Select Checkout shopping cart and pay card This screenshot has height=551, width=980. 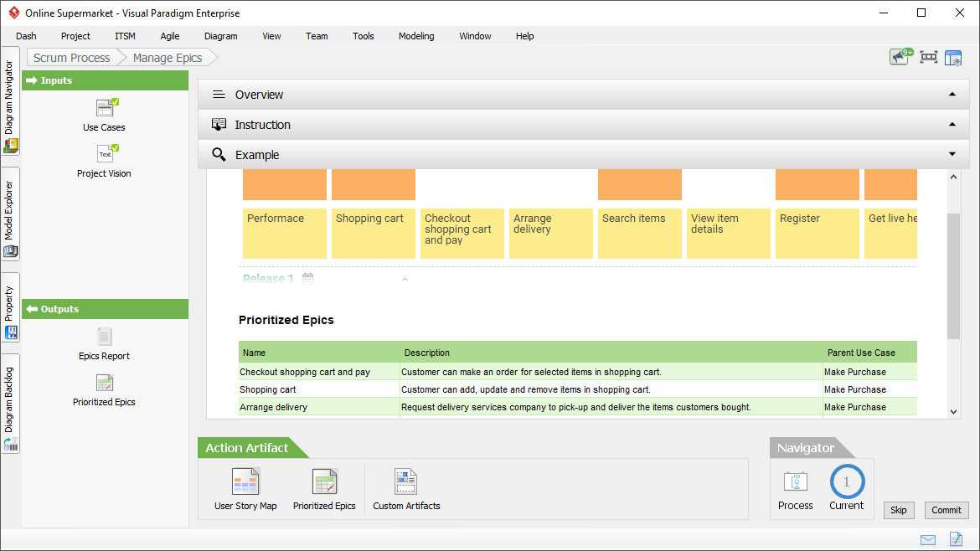(x=462, y=233)
